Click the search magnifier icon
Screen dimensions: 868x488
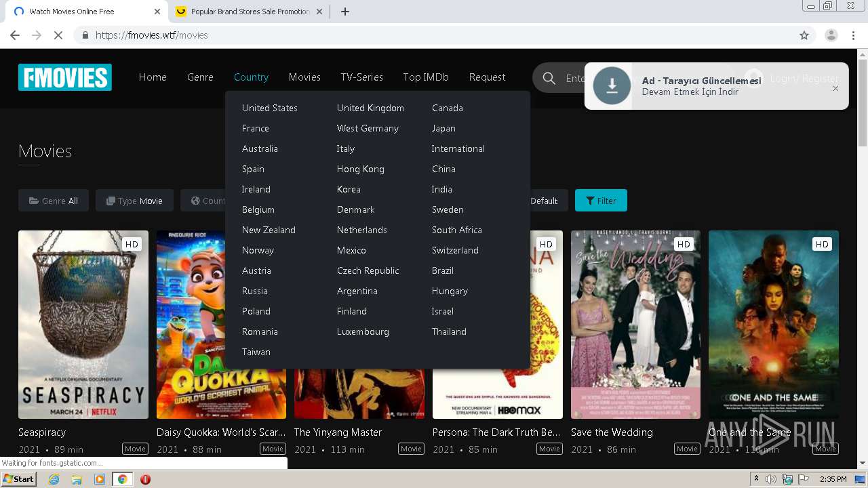[549, 79]
